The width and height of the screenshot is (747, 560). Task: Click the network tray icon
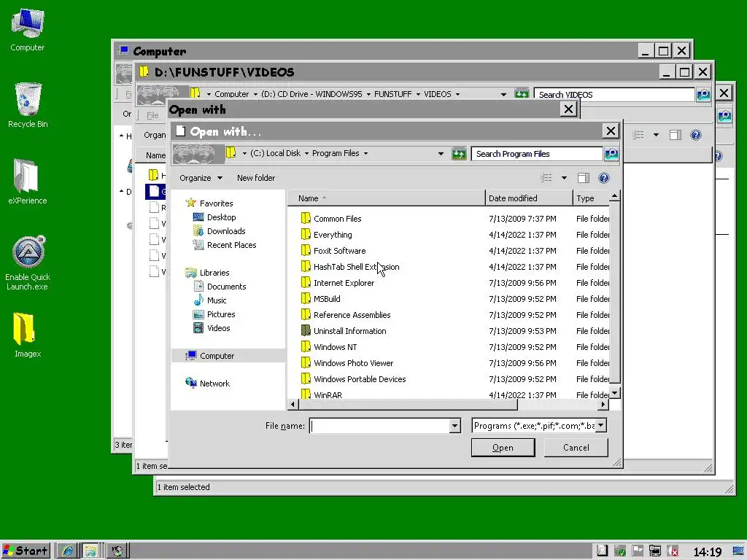coord(655,551)
